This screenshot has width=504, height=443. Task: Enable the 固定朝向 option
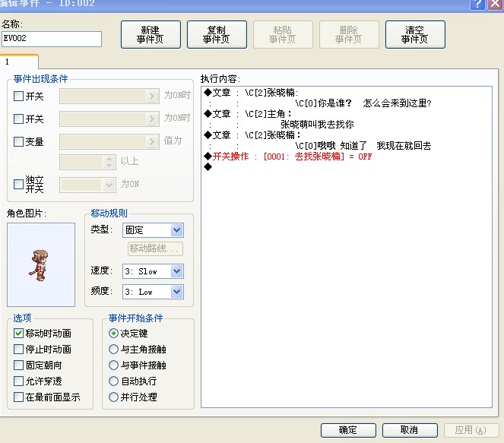19,365
